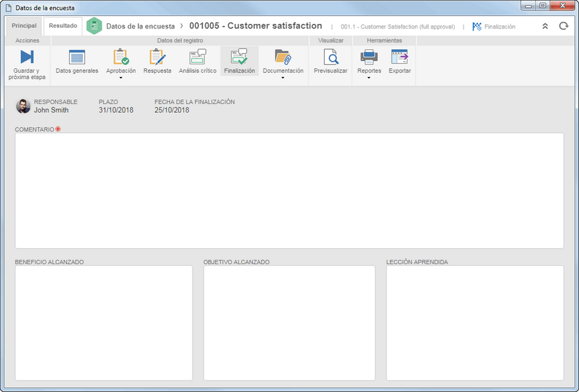
Task: Click the John Smith responsable name
Action: [x=51, y=110]
